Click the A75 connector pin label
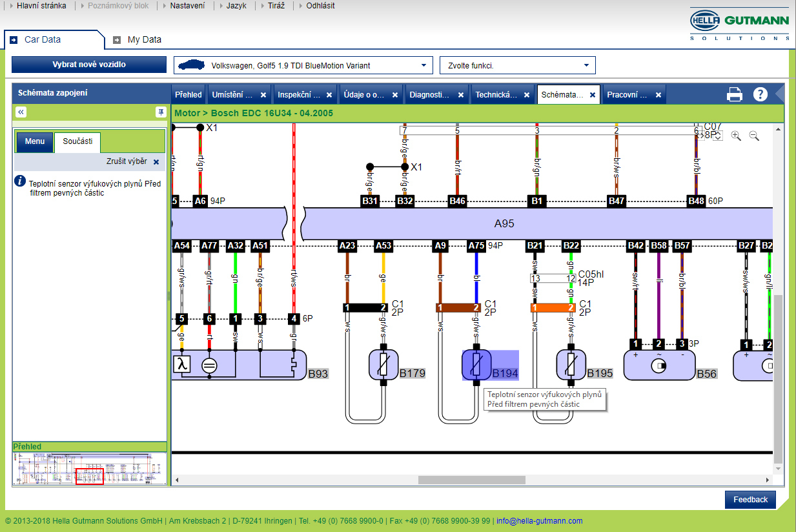The height and width of the screenshot is (532, 796). tap(476, 245)
